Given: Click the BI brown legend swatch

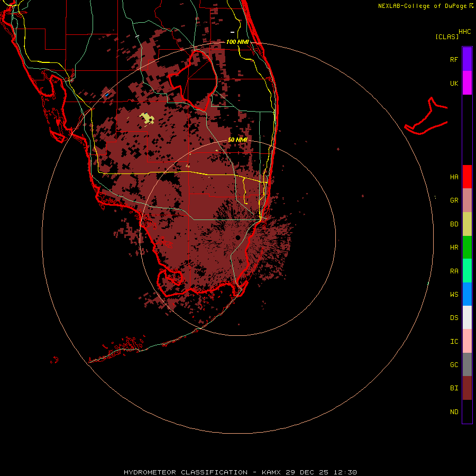Looking at the screenshot, I should click(x=467, y=388).
